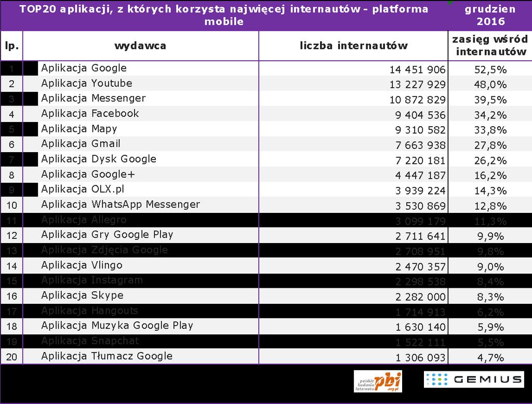Select the 'zasięg wśród internautów' column header

490,46
